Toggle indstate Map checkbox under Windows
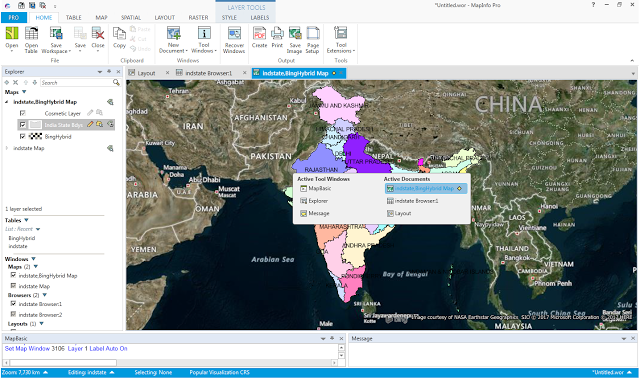 point(13,286)
